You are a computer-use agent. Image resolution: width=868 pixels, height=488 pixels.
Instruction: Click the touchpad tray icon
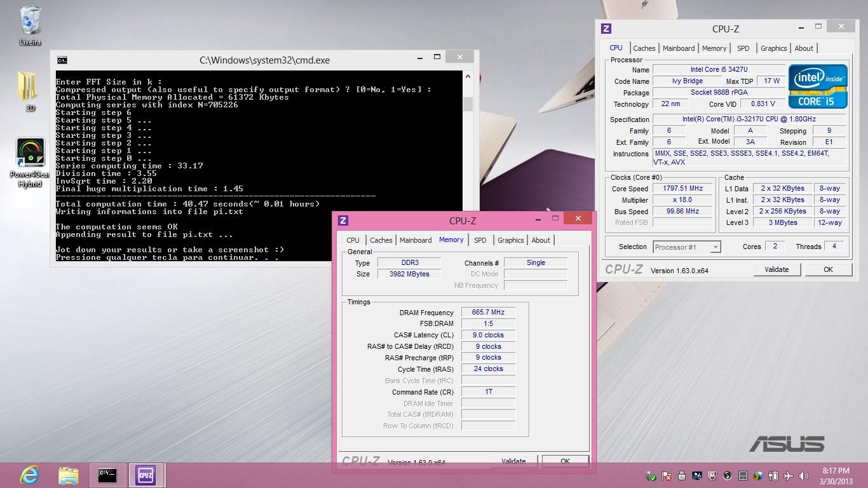[743, 475]
